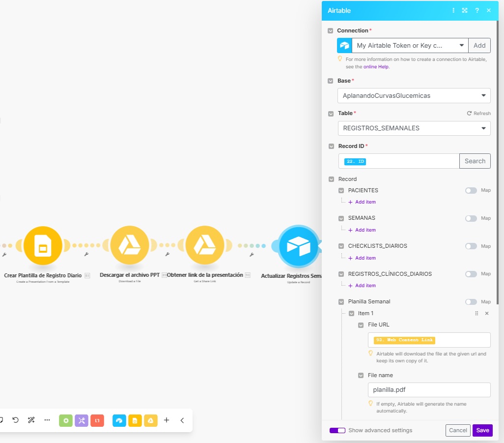
Task: Click Add item under REGISTROS_CLÍNICOS_DIARIOS
Action: (x=362, y=286)
